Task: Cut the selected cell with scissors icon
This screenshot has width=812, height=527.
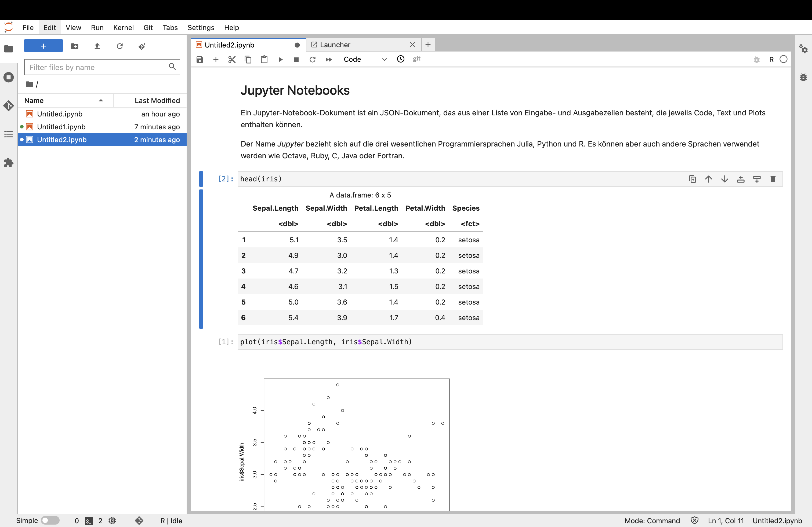Action: (232, 59)
